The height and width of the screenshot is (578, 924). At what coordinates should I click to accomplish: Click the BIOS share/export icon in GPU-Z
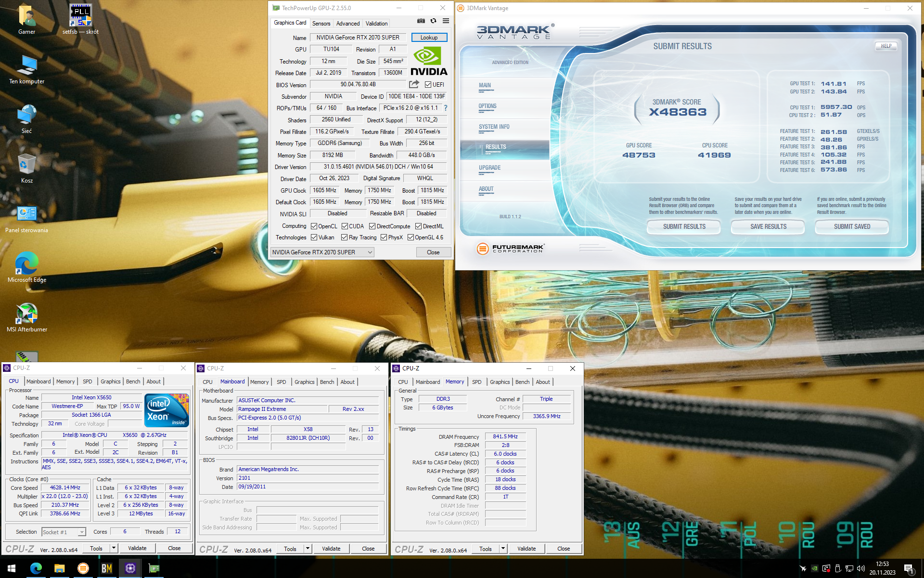click(414, 84)
